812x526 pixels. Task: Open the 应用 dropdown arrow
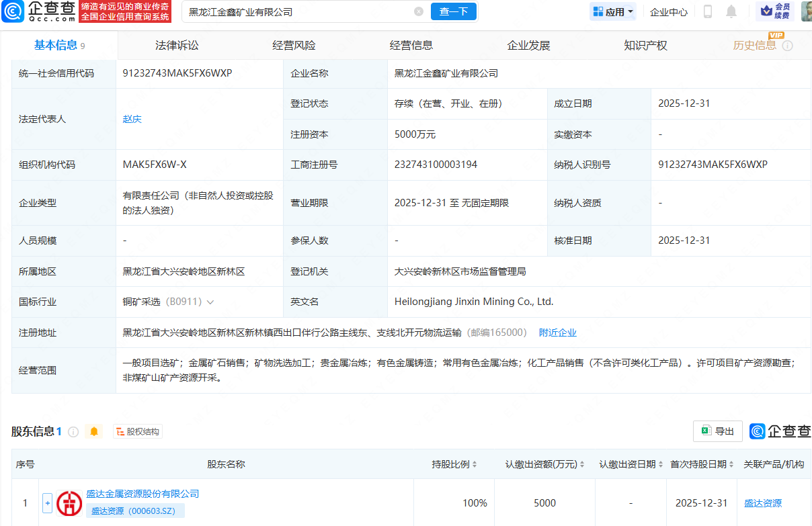click(x=631, y=11)
